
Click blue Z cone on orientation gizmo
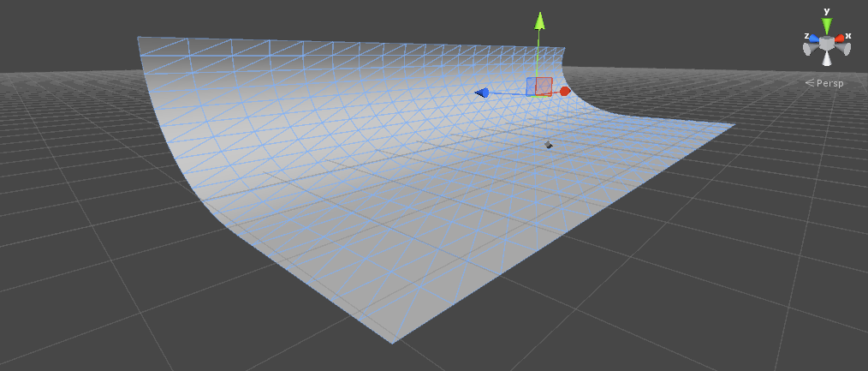(814, 39)
